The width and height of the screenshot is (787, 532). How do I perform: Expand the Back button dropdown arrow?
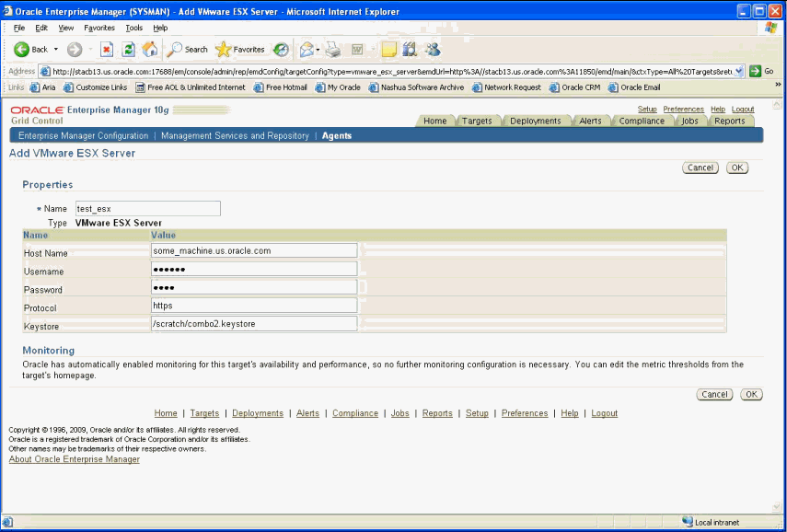point(54,49)
